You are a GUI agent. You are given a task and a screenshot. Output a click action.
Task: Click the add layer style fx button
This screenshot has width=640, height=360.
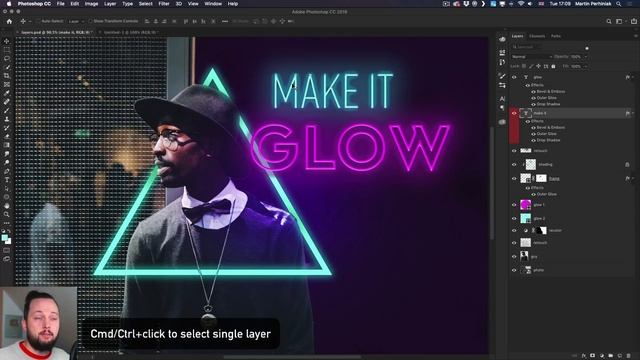click(584, 356)
